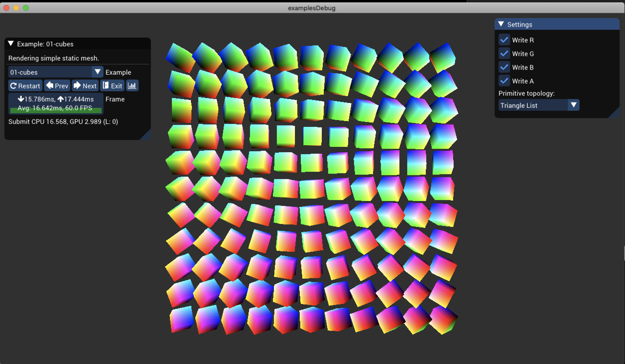This screenshot has height=364, width=625.
Task: Click the Exit door icon
Action: coord(106,85)
